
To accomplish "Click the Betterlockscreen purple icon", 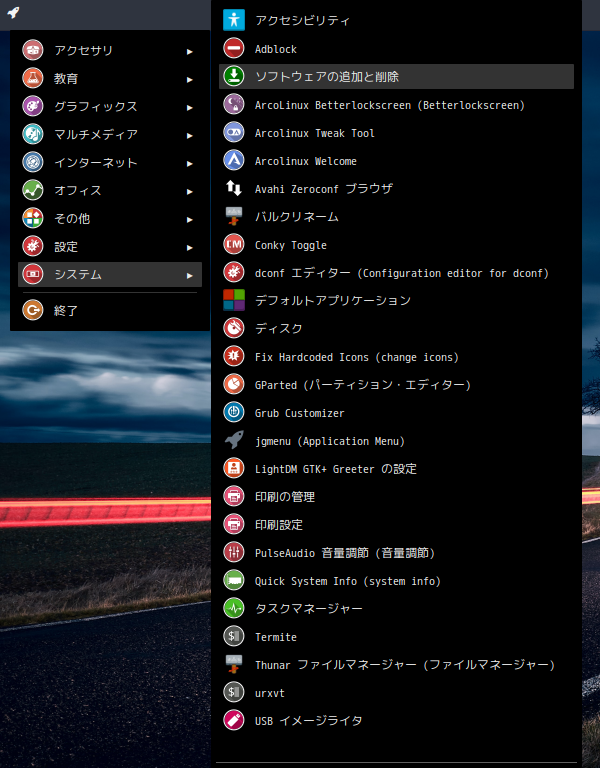I will pyautogui.click(x=234, y=104).
